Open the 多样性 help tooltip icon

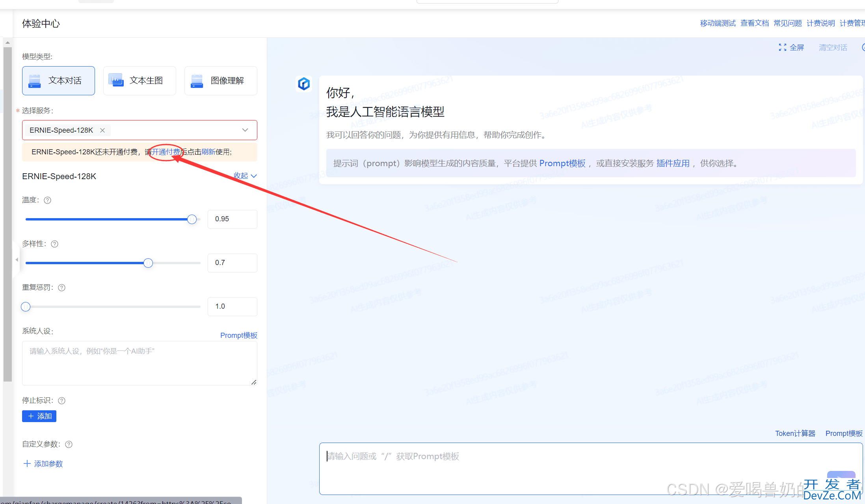pyautogui.click(x=55, y=244)
